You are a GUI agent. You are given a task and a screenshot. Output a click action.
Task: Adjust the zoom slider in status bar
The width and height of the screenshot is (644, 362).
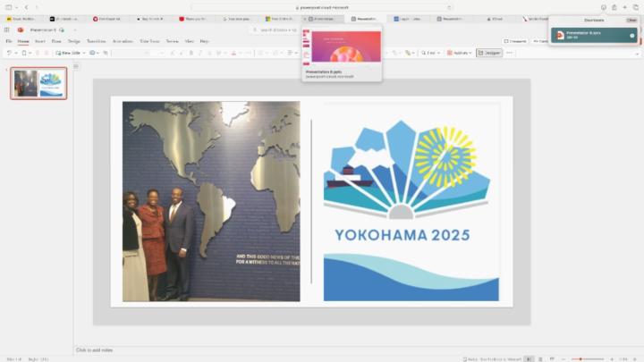pos(581,358)
